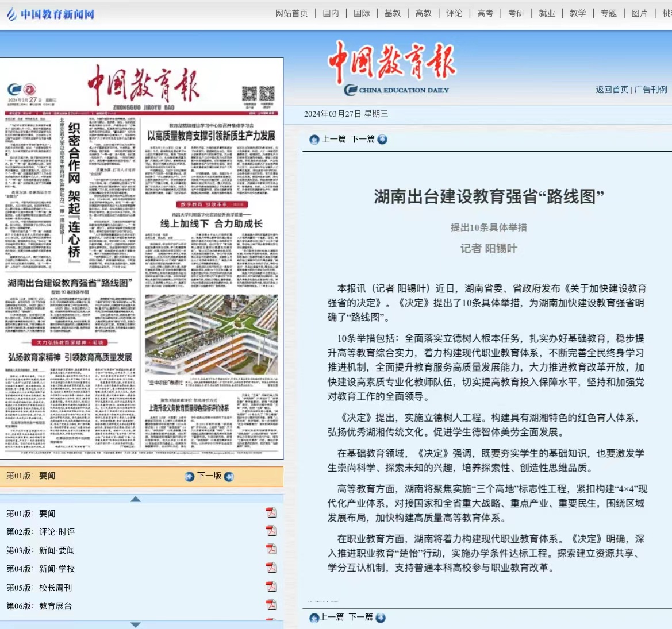Click 湖南出台建设教育强省 headline on newspaper page
Screen dimensions: 672x629
point(70,283)
